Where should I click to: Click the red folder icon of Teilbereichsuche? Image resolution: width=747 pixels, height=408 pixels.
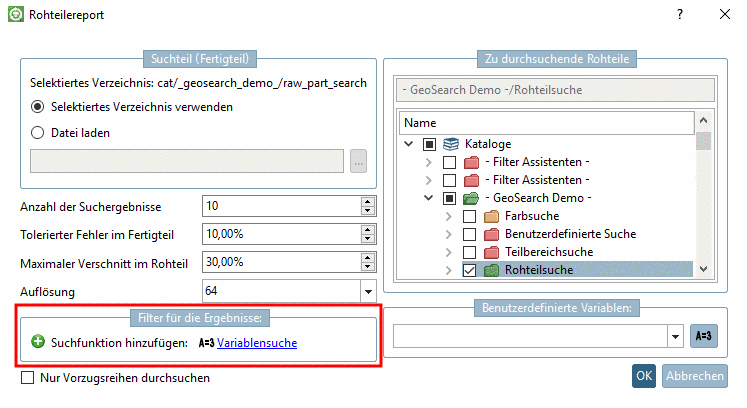491,252
